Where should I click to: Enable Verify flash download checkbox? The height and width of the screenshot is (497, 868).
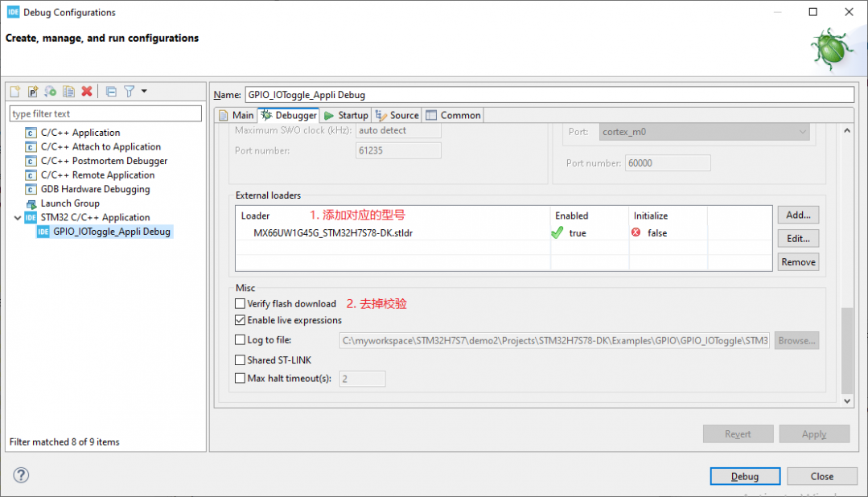[240, 303]
